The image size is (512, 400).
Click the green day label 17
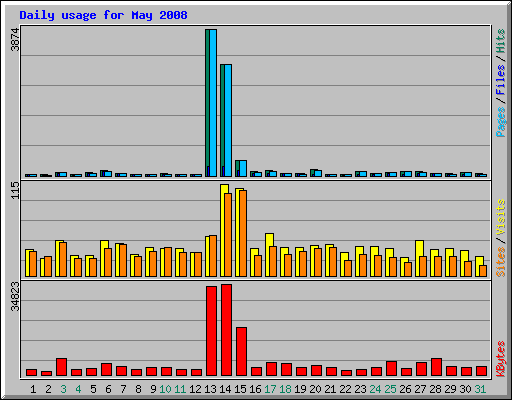click(x=270, y=389)
